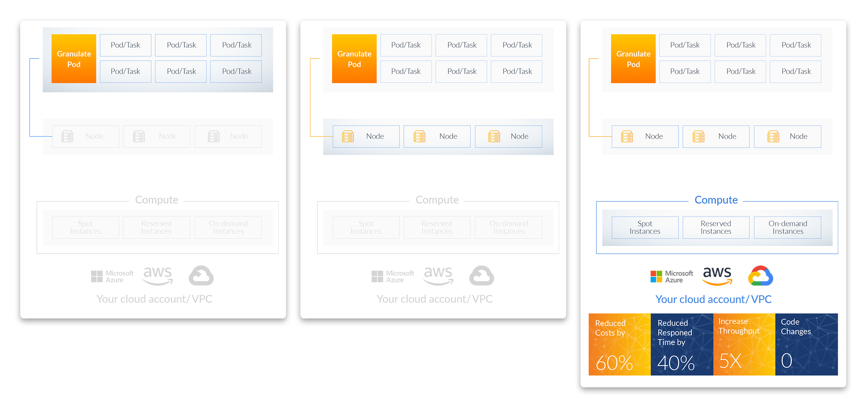Screen dimensions: 868x416
Task: Click blue 'Your cloud account/VPC' text
Action: pyautogui.click(x=713, y=299)
